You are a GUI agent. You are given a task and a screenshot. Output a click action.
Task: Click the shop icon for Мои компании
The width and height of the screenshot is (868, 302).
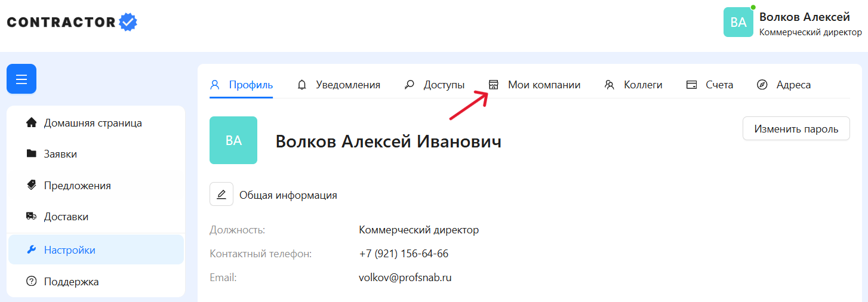[x=493, y=85]
